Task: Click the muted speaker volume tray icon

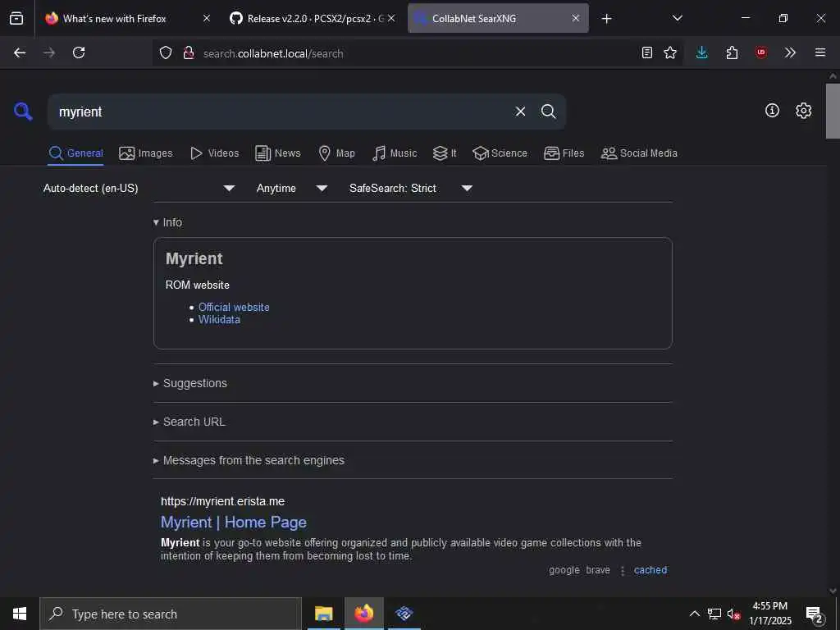Action: pos(733,614)
